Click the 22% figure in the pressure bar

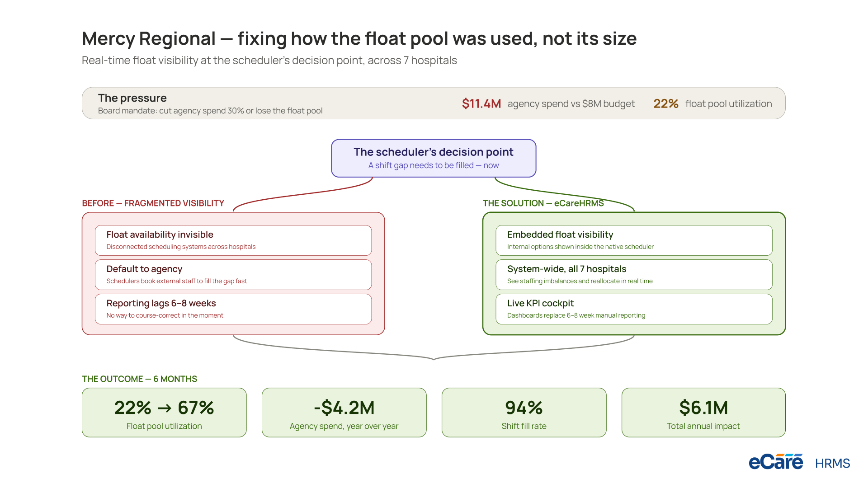click(x=666, y=104)
